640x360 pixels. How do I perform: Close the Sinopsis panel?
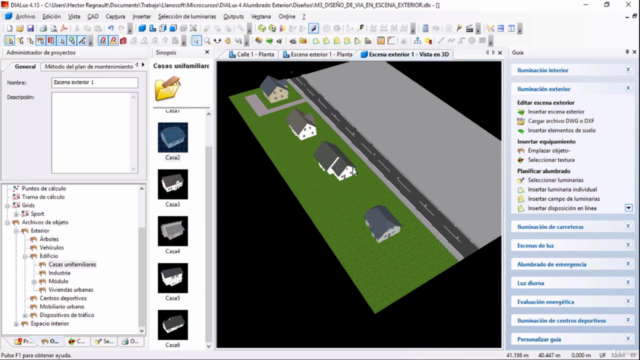tap(207, 52)
